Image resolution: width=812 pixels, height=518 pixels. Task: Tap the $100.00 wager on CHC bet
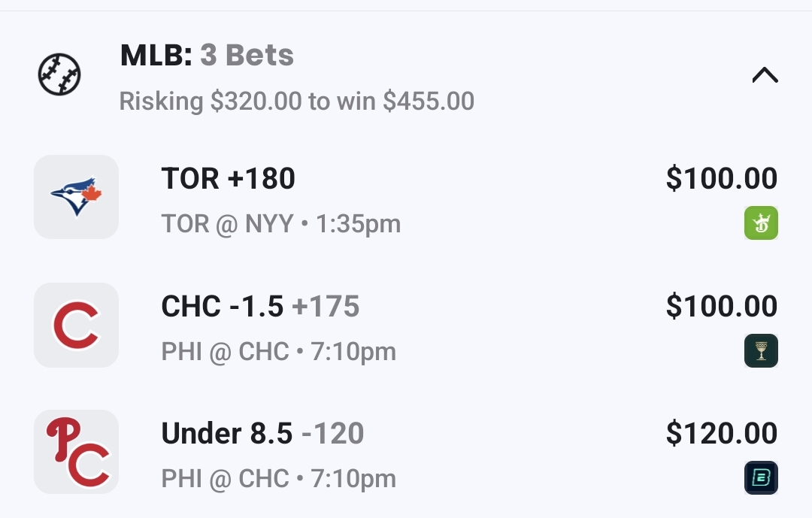[x=721, y=307]
